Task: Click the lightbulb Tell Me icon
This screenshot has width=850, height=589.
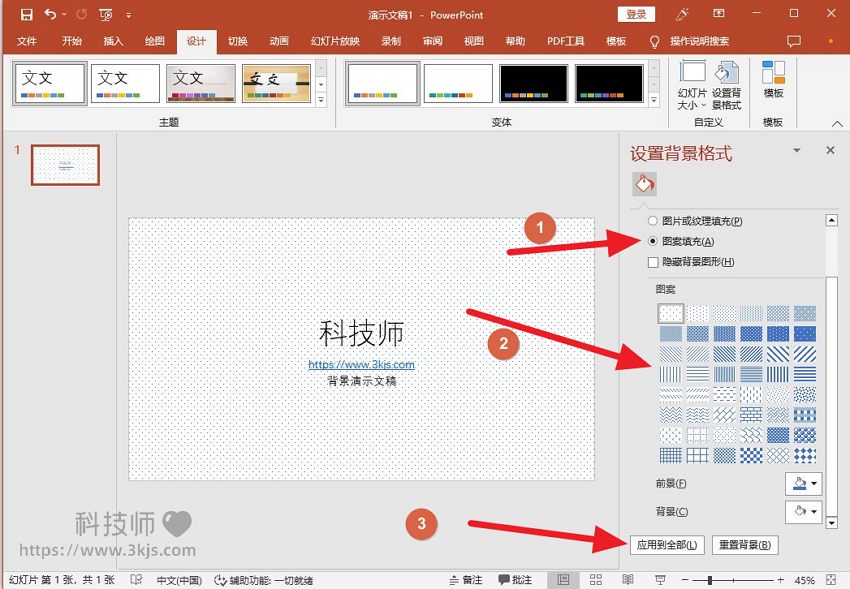Action: click(x=655, y=41)
